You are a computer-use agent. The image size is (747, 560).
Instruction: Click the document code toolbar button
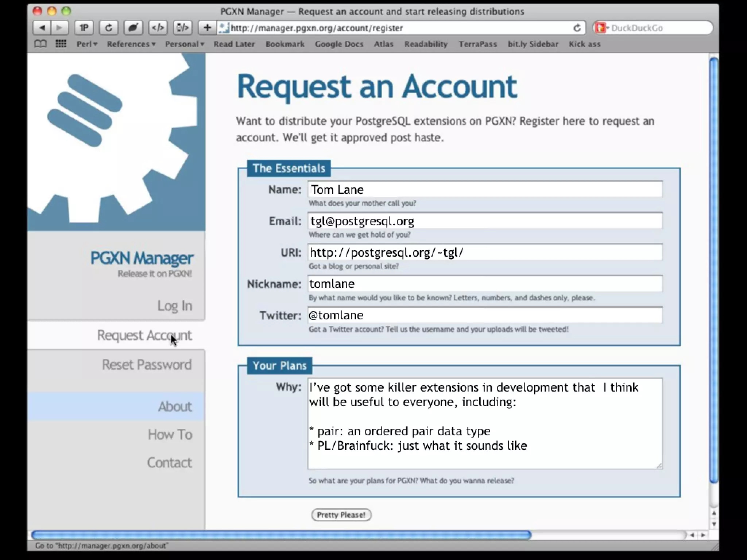point(183,28)
